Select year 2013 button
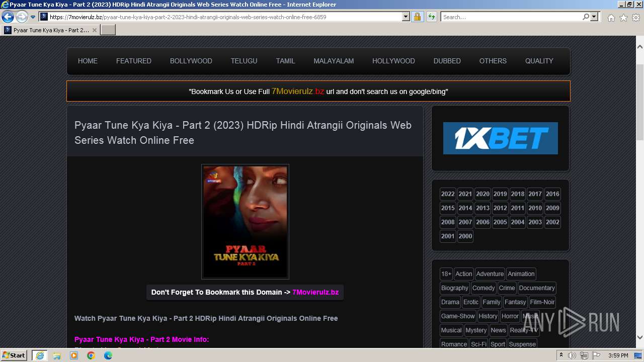Image resolution: width=644 pixels, height=362 pixels. pyautogui.click(x=482, y=208)
